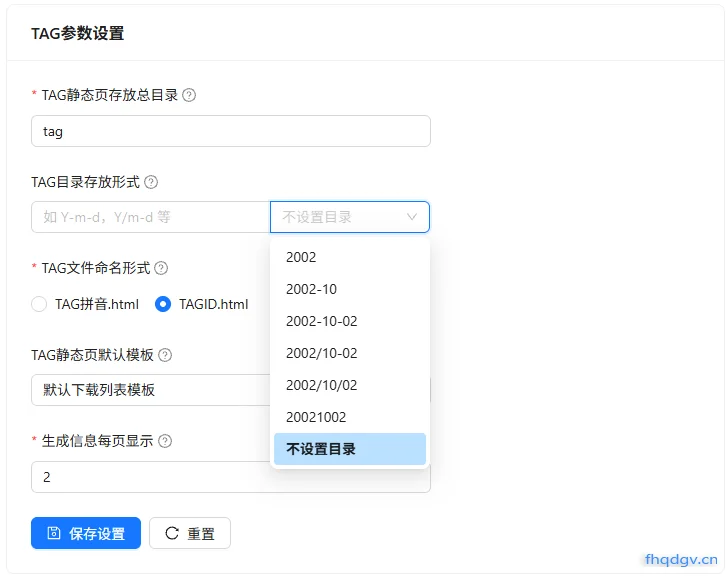The height and width of the screenshot is (577, 727).
Task: Choose the highlighted 不设置目录 option
Action: click(350, 449)
